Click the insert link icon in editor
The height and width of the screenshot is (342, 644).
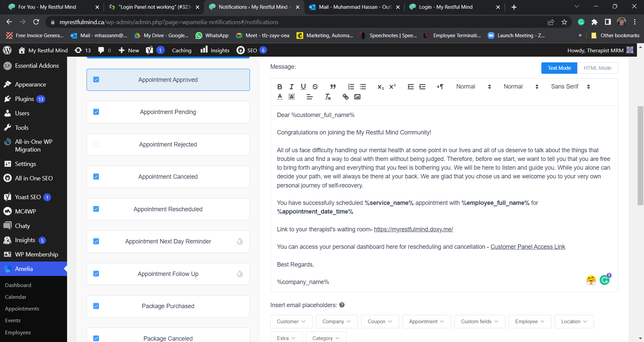click(x=345, y=97)
